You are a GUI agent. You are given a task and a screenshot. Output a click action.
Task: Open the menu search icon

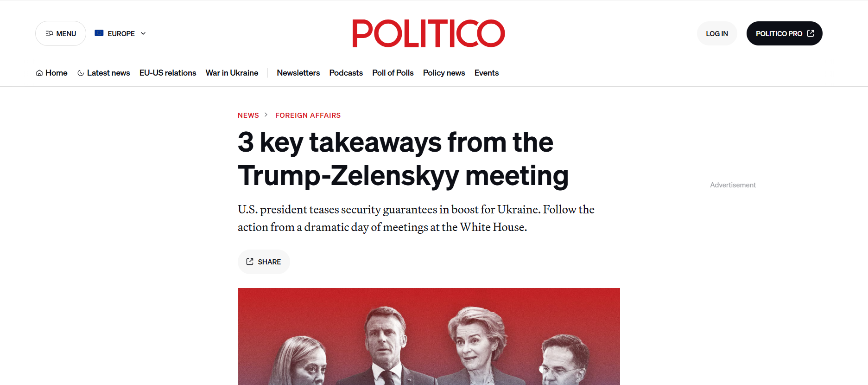pyautogui.click(x=50, y=33)
